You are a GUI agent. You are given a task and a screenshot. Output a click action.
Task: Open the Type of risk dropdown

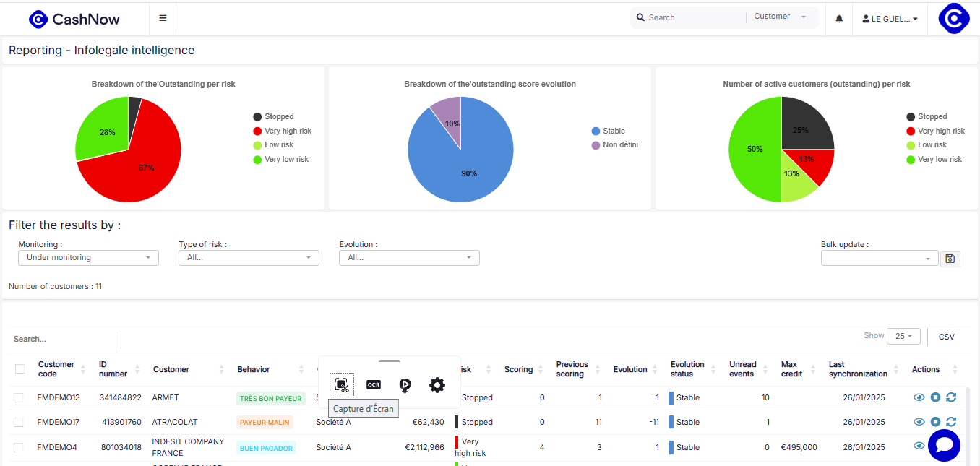tap(249, 258)
